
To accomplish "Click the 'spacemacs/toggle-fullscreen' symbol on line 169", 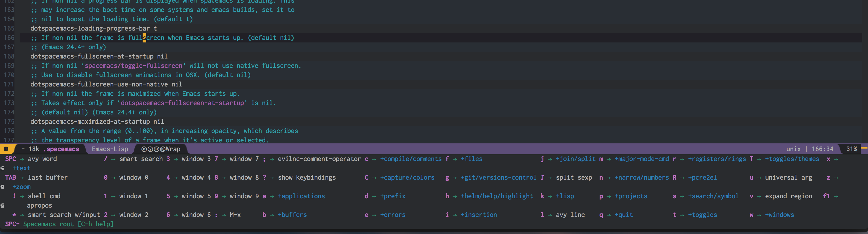I will tap(134, 65).
